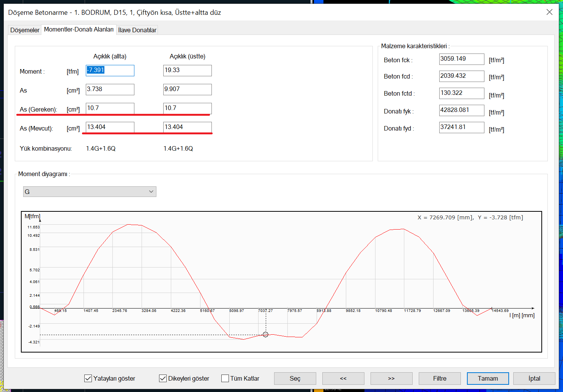Select the As field showing 9.907

[x=188, y=90]
